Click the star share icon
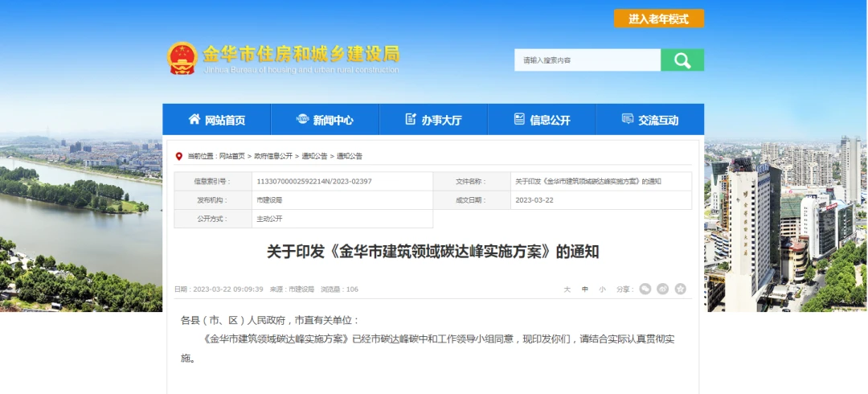Screen dimensions: 868x394 (680, 289)
